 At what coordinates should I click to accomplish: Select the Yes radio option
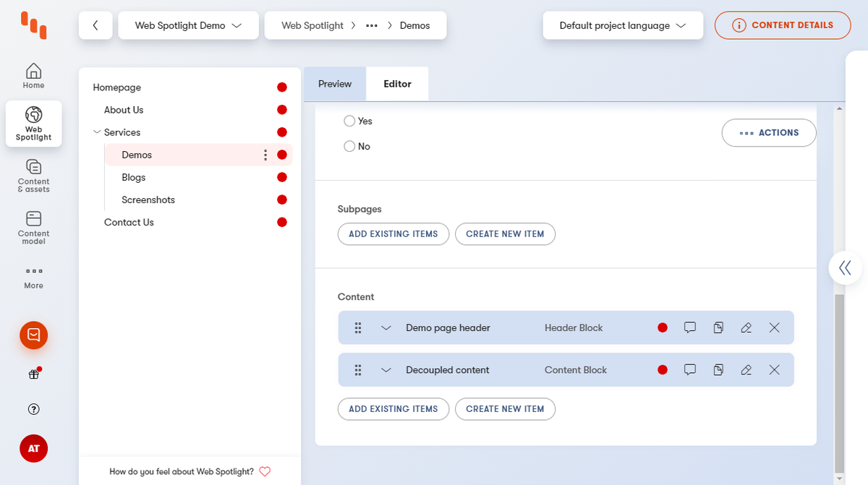(x=349, y=121)
